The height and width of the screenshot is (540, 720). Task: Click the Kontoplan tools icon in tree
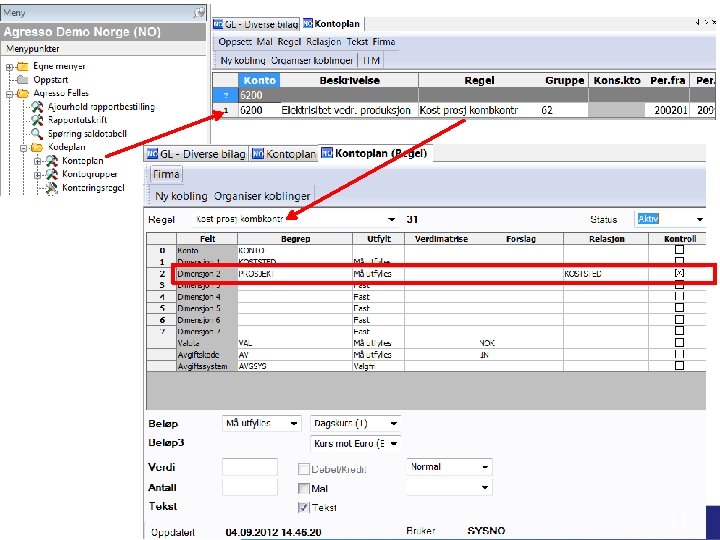point(52,161)
